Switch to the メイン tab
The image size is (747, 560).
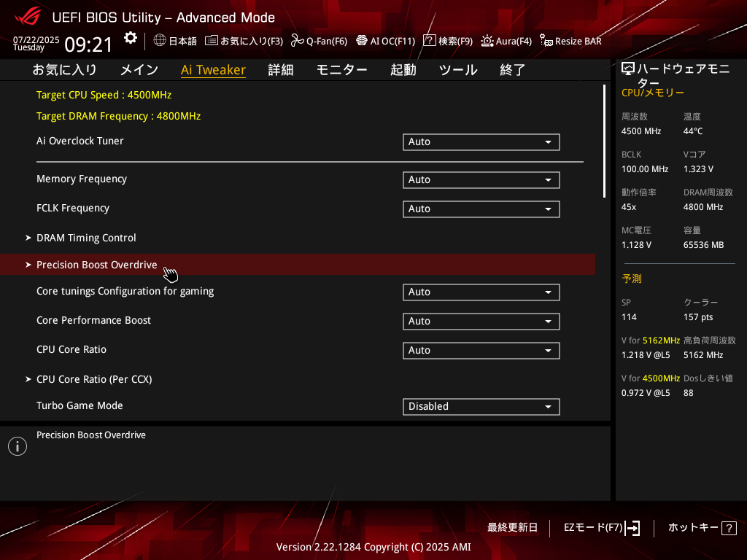pos(139,70)
